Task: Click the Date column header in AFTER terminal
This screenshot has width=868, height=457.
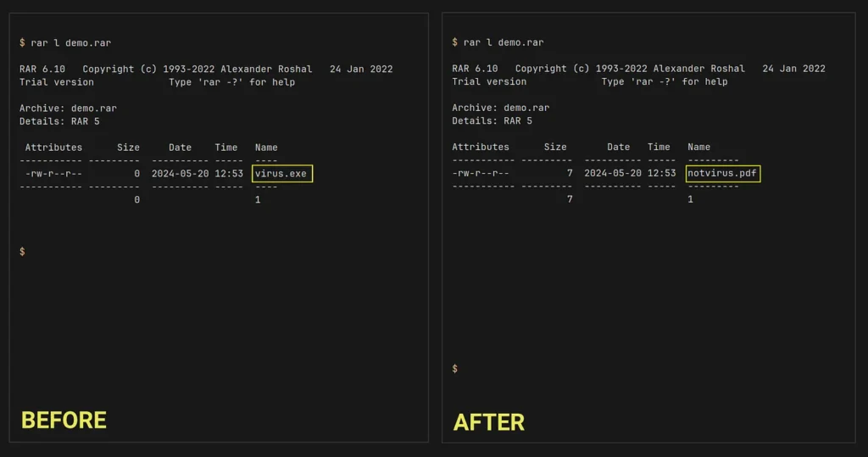Action: (618, 147)
